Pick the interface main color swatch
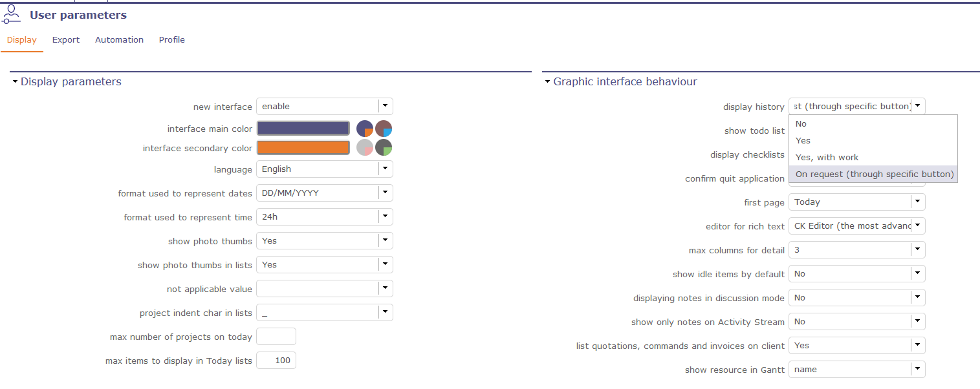 point(303,128)
